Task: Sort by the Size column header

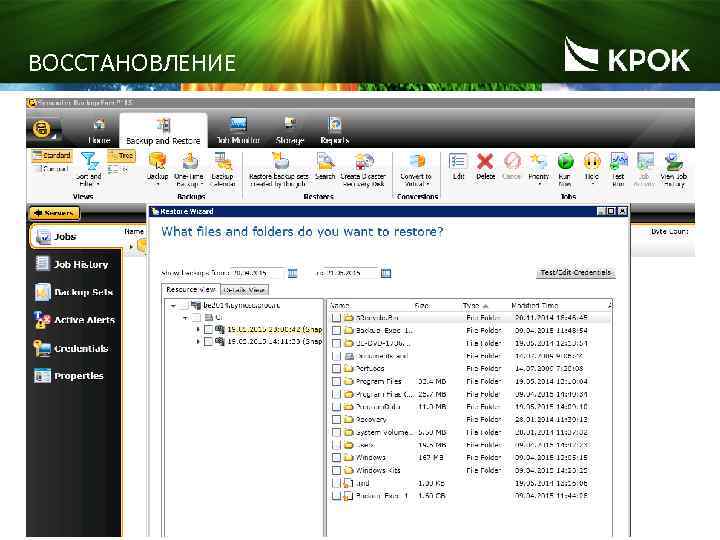Action: (422, 305)
